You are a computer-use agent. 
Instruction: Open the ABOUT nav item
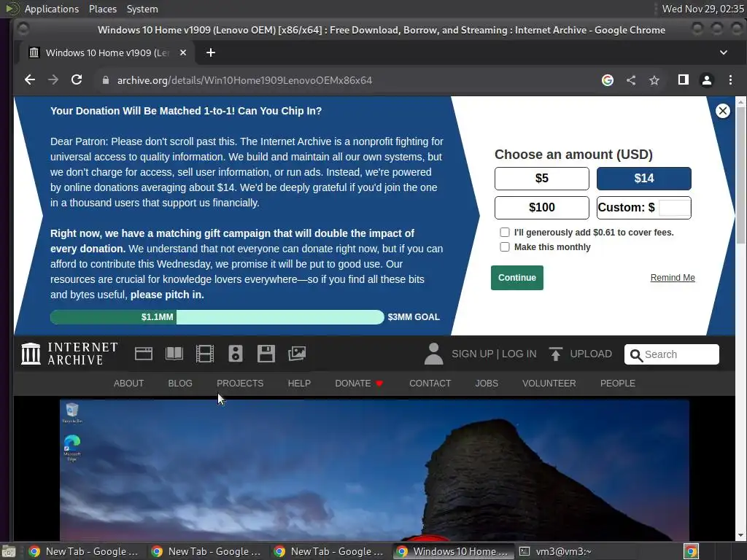point(128,384)
